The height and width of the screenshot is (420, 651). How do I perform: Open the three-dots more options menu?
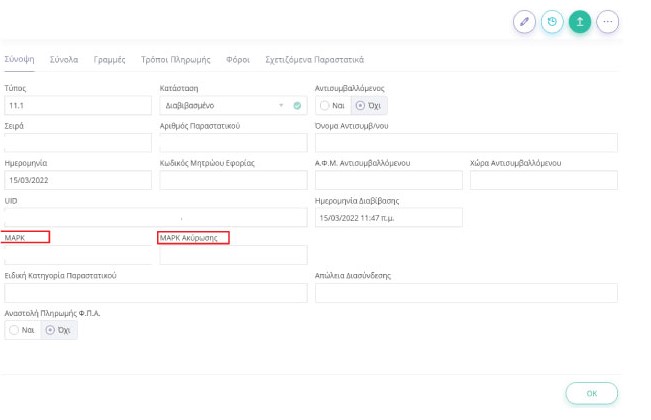tap(607, 22)
